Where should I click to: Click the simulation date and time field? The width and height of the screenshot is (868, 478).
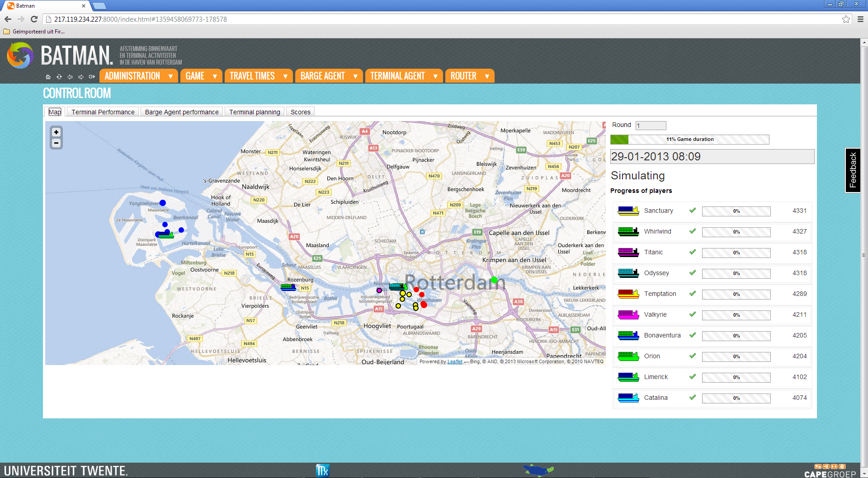[712, 156]
